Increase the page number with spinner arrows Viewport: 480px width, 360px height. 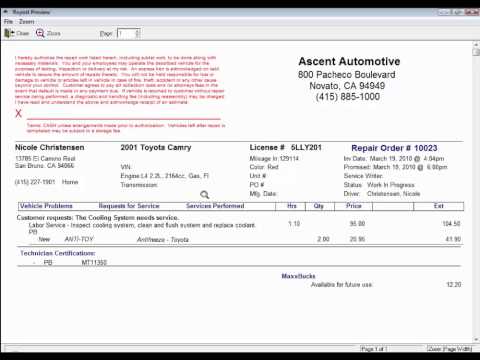pyautogui.click(x=138, y=31)
